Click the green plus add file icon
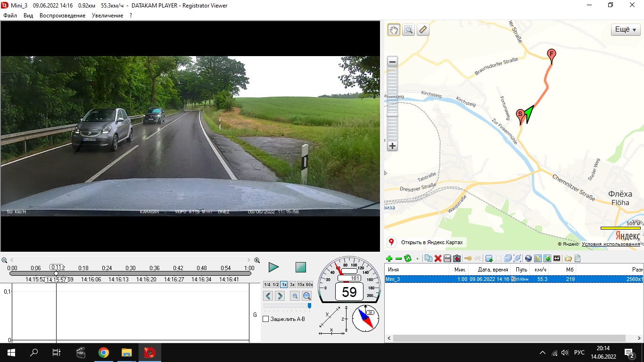The height and width of the screenshot is (362, 644). click(x=389, y=258)
